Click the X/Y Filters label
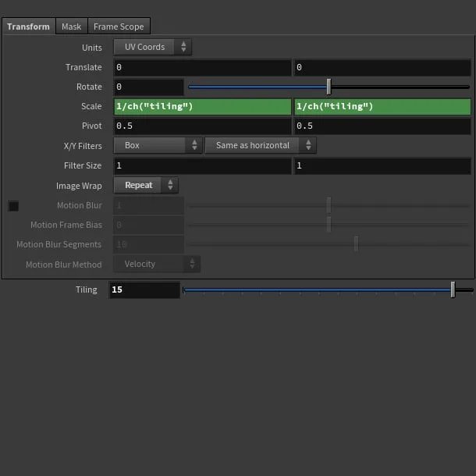The width and height of the screenshot is (476, 476). click(83, 146)
